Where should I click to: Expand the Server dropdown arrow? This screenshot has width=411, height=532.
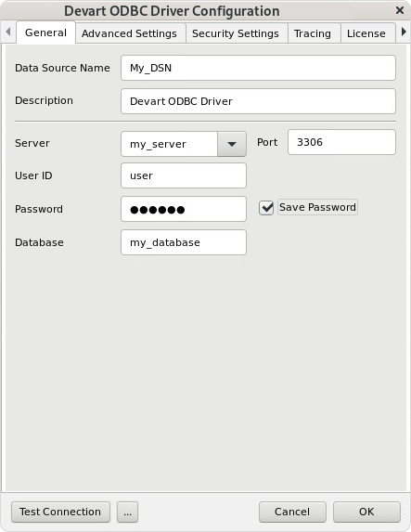pos(232,144)
